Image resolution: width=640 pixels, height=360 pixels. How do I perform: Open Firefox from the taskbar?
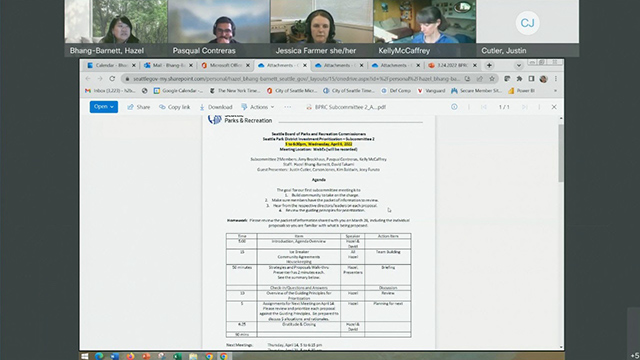click(130, 356)
